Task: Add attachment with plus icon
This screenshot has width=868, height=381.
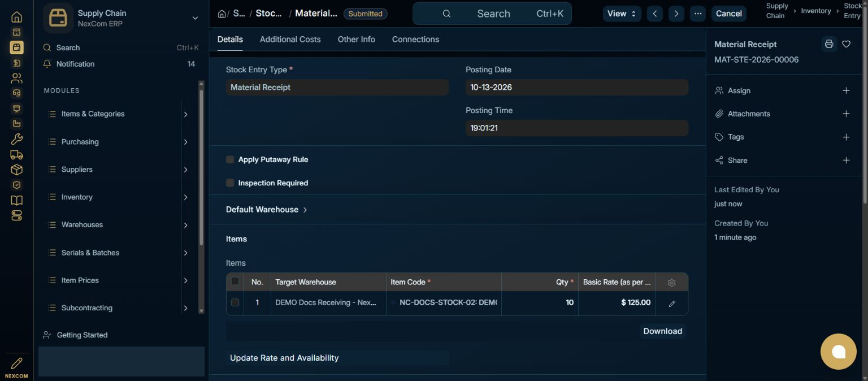Action: pyautogui.click(x=846, y=114)
